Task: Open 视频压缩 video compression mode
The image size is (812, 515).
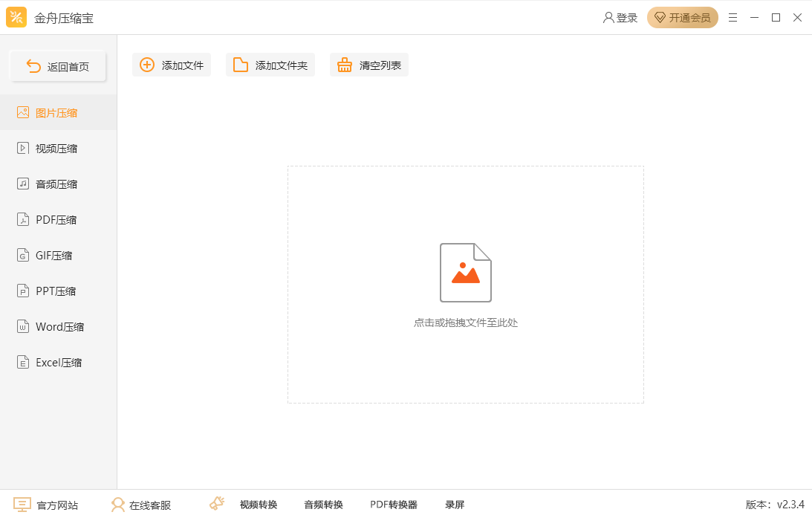Action: point(56,149)
